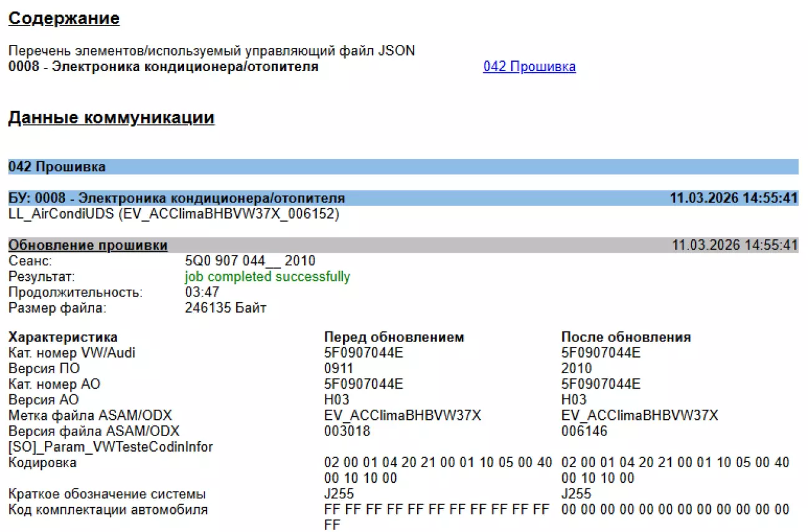
Task: Click the "Перед обновлением" column header
Action: coord(394,337)
